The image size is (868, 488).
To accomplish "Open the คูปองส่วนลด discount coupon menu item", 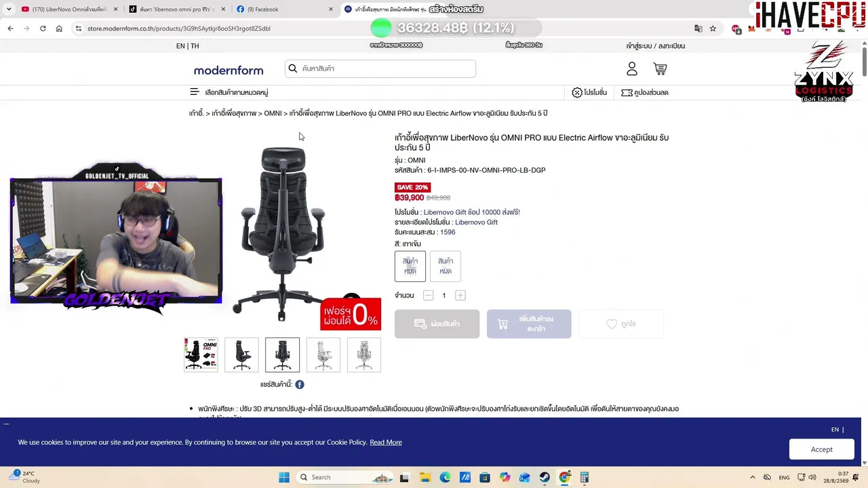I will pos(645,92).
